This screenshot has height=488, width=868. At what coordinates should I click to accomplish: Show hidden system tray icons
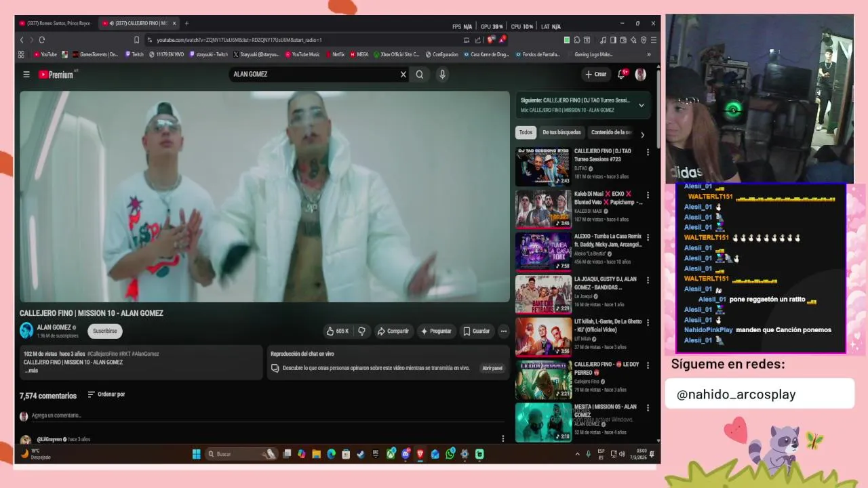click(x=578, y=454)
